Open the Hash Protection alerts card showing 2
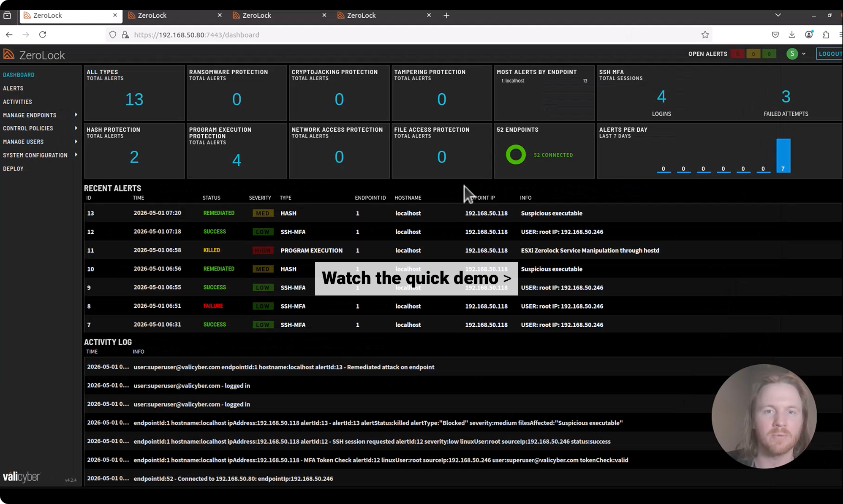Screen dimensions: 843x504 (134, 151)
